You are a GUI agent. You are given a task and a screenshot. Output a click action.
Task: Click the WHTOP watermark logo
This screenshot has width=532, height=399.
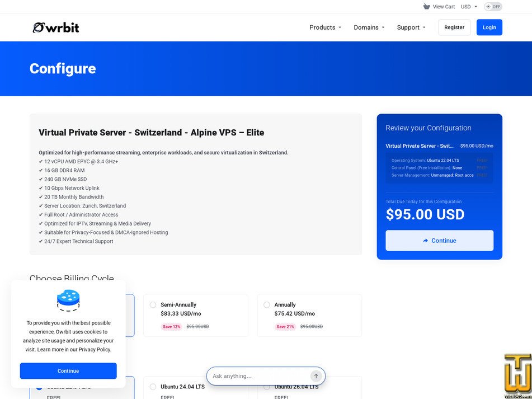pos(517,375)
